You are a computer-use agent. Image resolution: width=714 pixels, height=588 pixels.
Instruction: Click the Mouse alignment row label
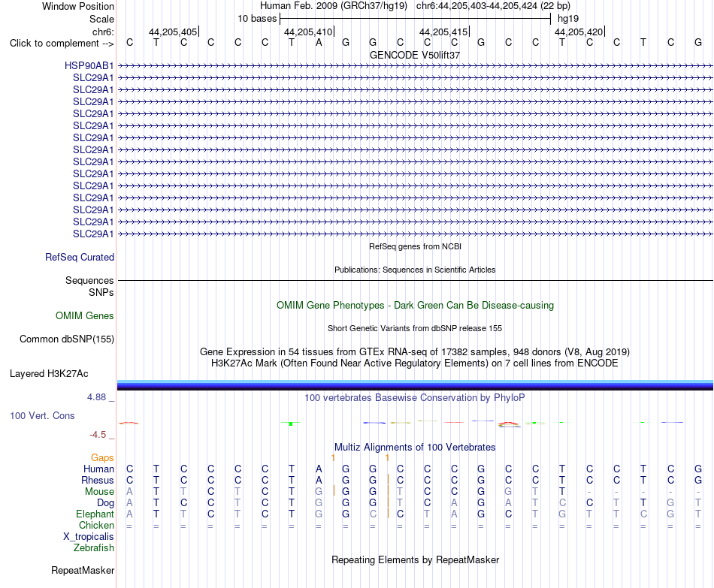tap(99, 492)
